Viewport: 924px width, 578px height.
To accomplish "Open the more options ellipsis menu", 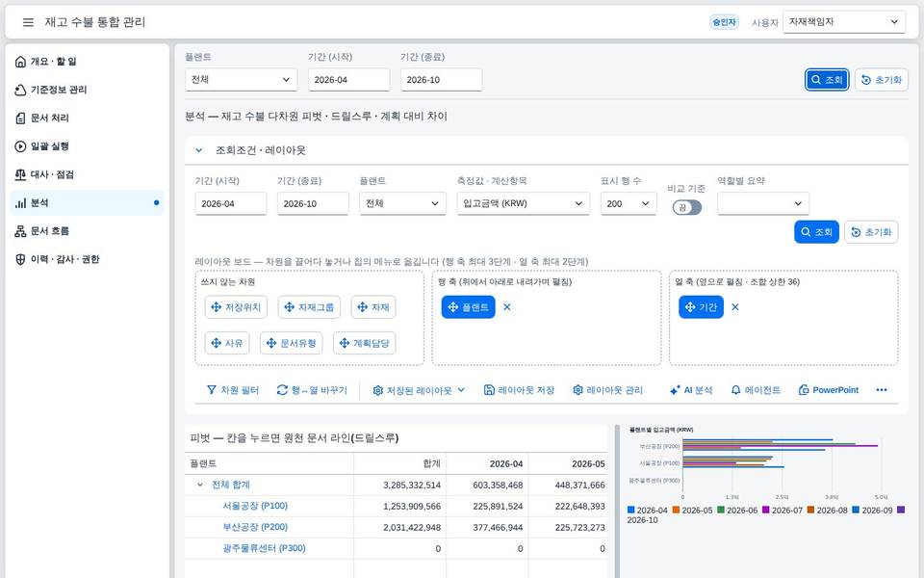I will pyautogui.click(x=882, y=390).
